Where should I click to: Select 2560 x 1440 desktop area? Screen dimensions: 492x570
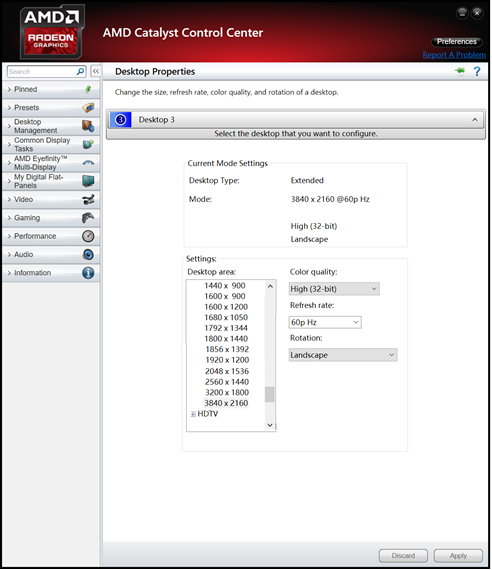pos(227,382)
